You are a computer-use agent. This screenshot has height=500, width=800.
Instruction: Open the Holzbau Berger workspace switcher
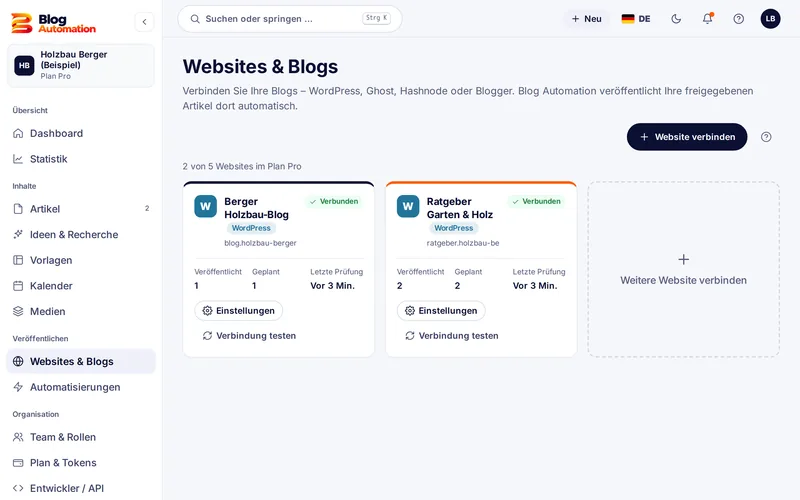81,65
